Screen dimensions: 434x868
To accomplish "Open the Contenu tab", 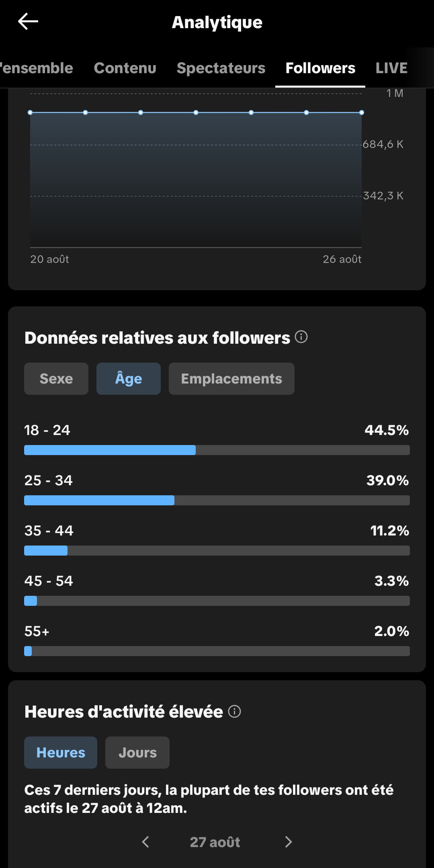I will tap(125, 68).
